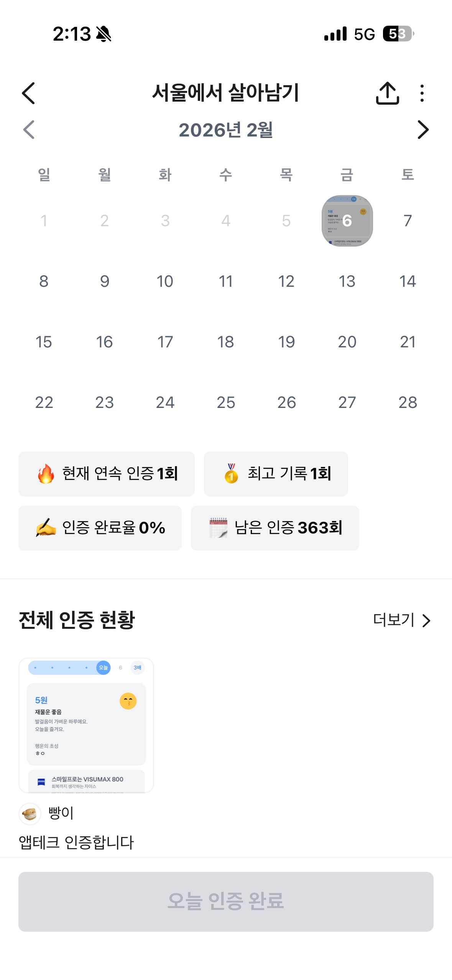Open the certification screenshot thumbnail
Image resolution: width=452 pixels, height=980 pixels.
86,725
